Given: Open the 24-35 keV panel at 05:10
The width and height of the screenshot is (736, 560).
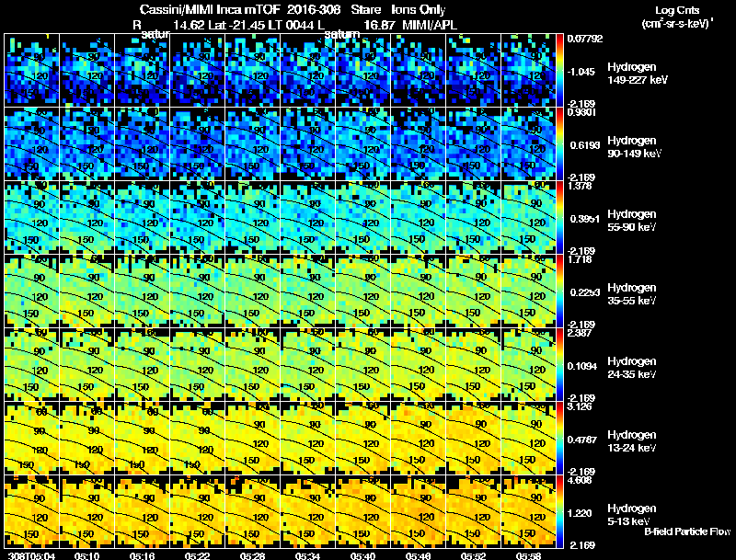Looking at the screenshot, I should tap(86, 364).
